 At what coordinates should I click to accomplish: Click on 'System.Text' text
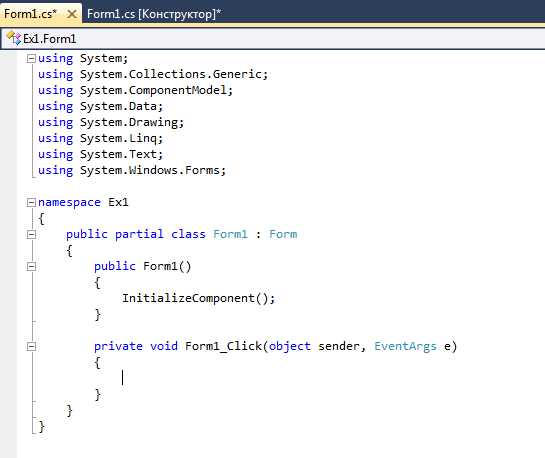pos(118,154)
